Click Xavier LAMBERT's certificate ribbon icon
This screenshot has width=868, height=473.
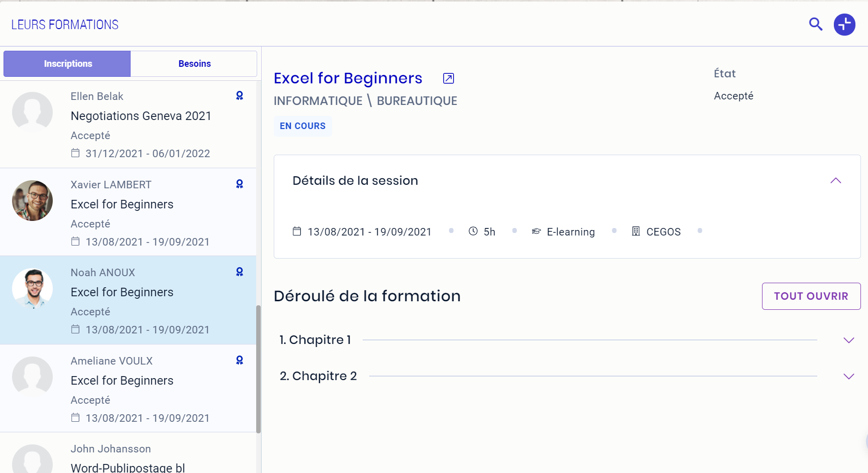(240, 184)
